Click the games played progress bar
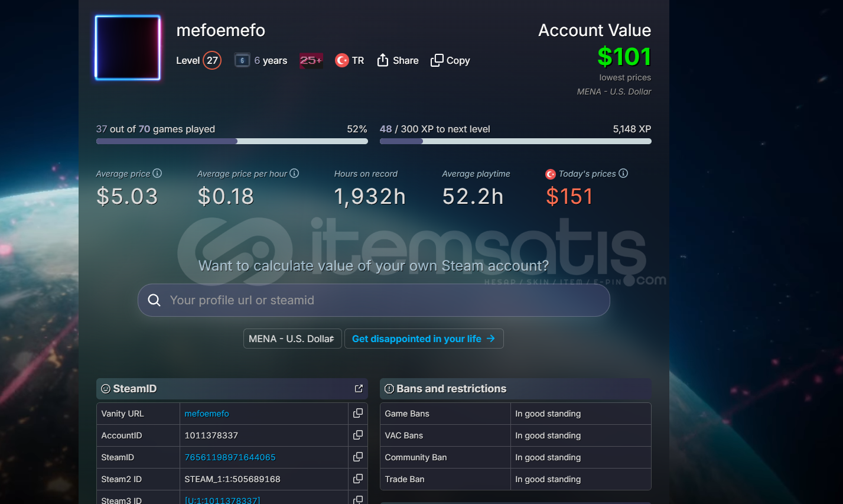Image resolution: width=843 pixels, height=504 pixels. [x=232, y=141]
